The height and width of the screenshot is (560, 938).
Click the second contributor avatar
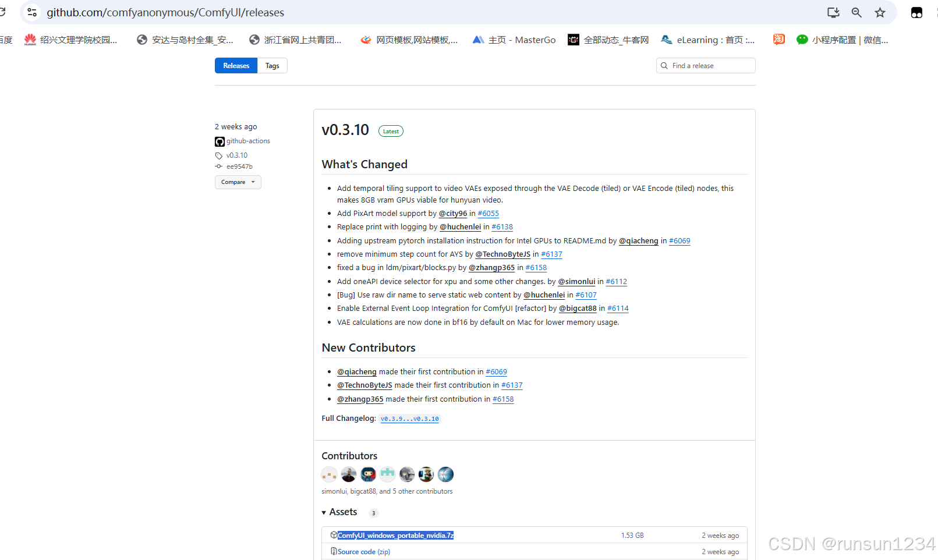coord(349,474)
